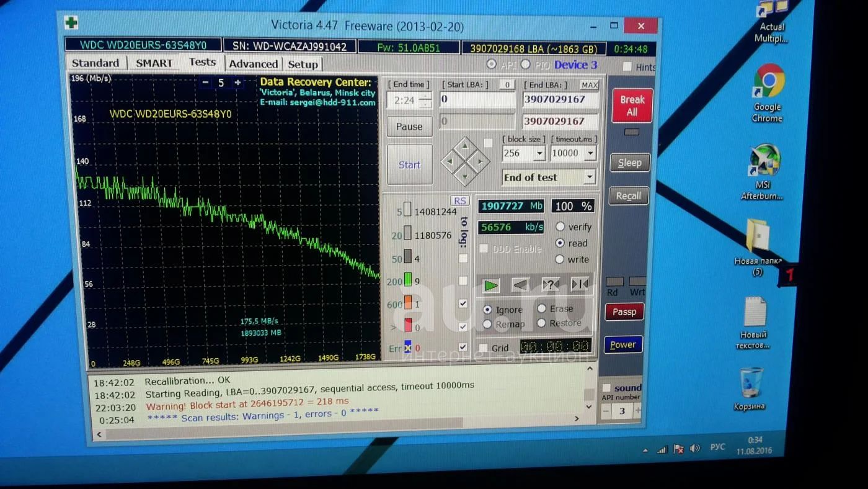The width and height of the screenshot is (868, 489).
Task: Click the Rd indicator lamp
Action: point(614,282)
